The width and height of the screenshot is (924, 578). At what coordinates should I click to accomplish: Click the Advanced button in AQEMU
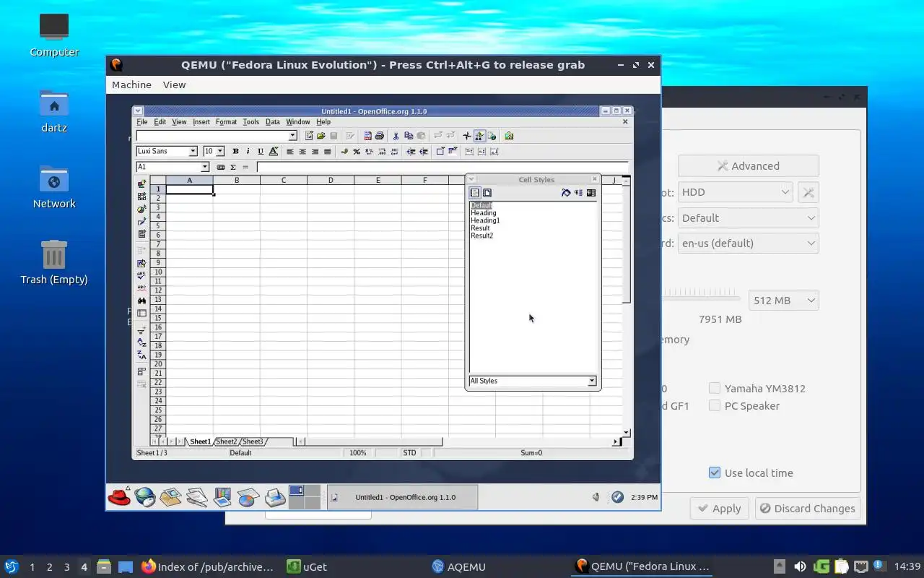[749, 165]
